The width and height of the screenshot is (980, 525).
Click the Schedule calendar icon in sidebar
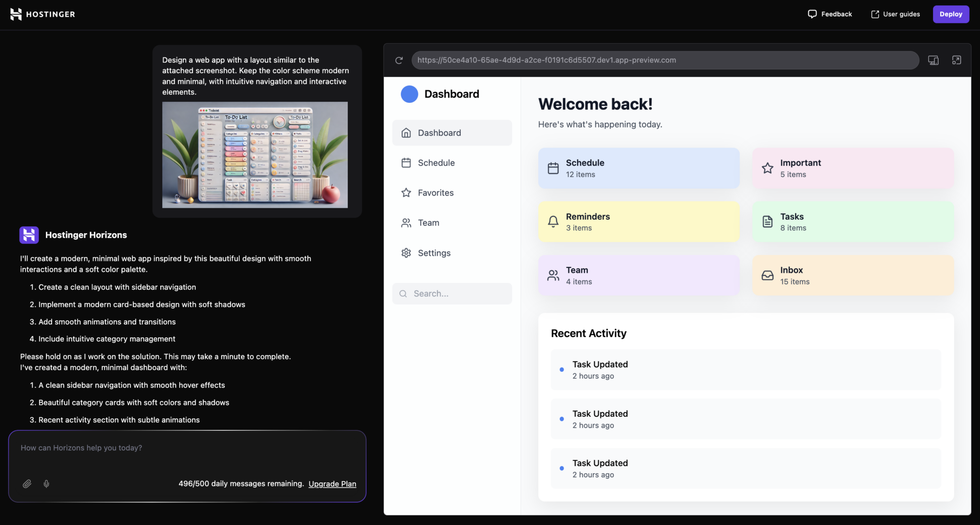[406, 163]
